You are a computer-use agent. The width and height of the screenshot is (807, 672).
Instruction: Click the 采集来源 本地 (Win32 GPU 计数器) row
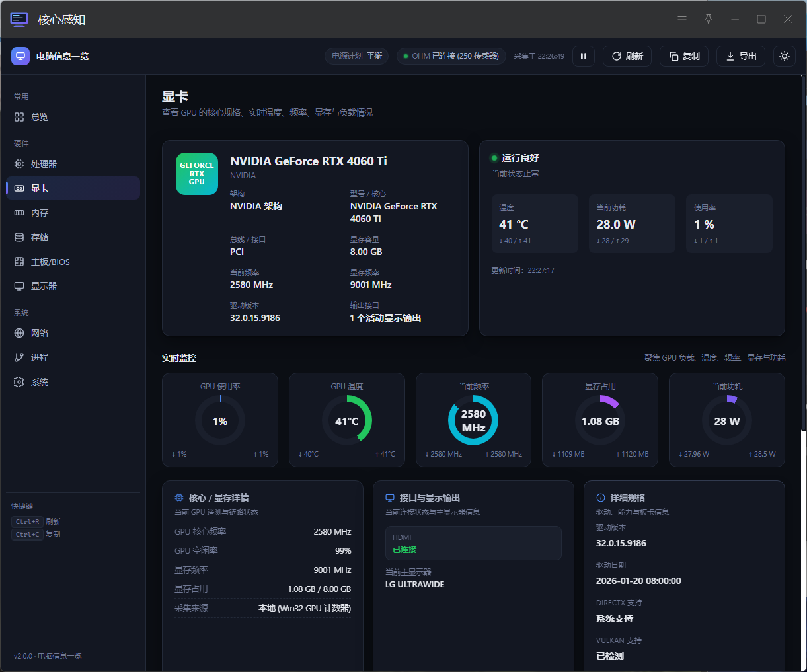262,608
